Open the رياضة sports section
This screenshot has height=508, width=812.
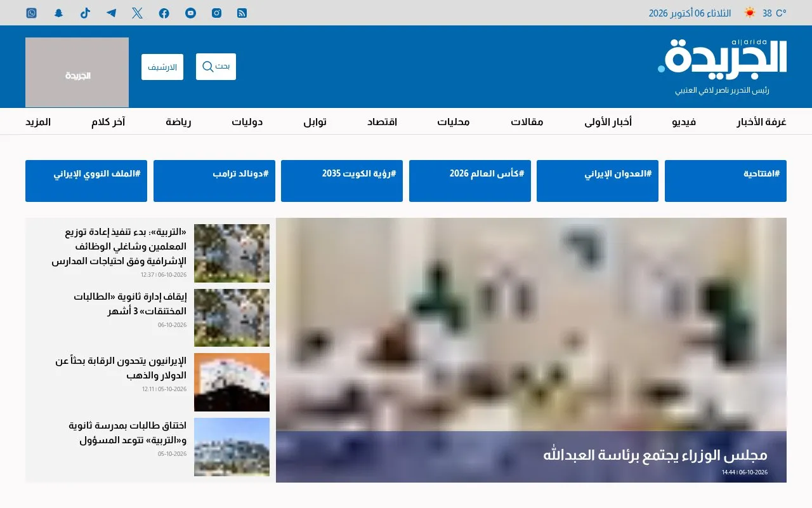click(179, 122)
